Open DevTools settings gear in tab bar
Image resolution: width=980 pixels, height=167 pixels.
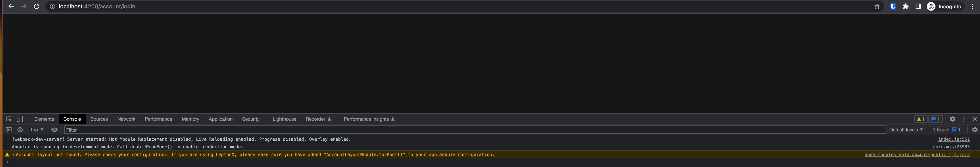tap(952, 119)
